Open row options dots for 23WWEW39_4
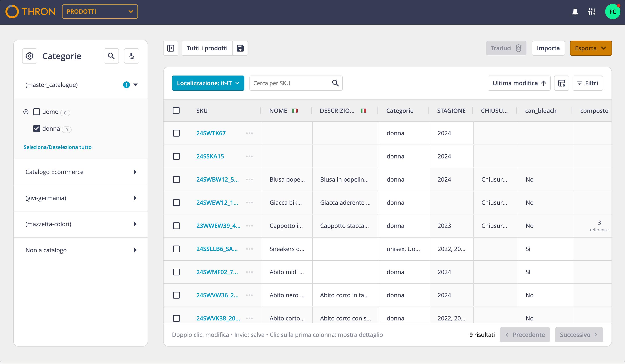625x364 pixels. (x=249, y=226)
